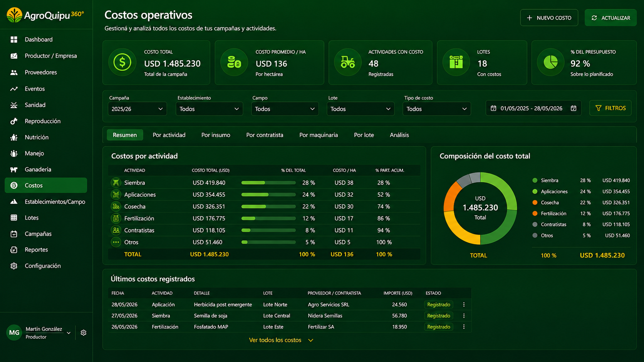
Task: Open the Ganadería cow icon
Action: 14,169
